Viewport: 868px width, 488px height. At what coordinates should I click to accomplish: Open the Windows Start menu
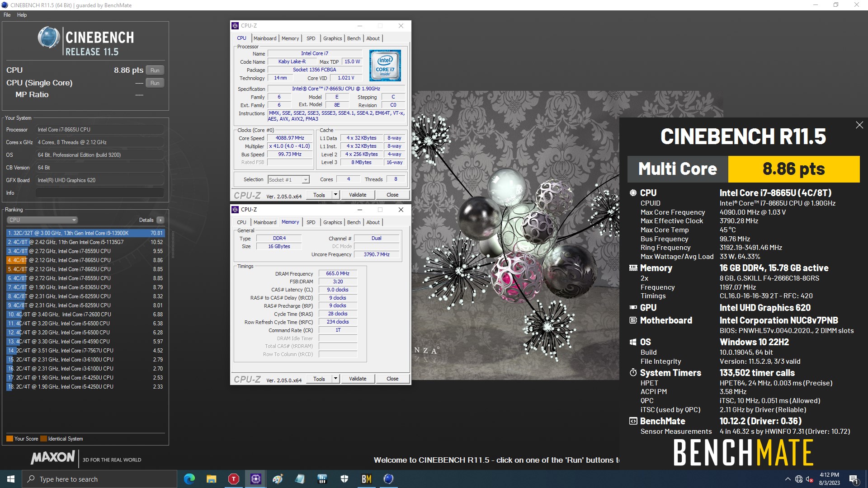[11, 479]
